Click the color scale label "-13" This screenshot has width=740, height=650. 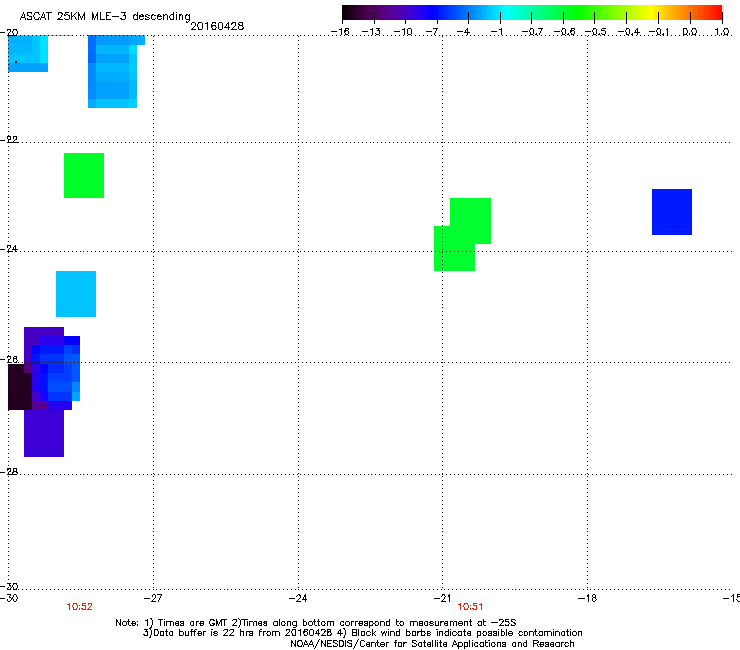[371, 32]
